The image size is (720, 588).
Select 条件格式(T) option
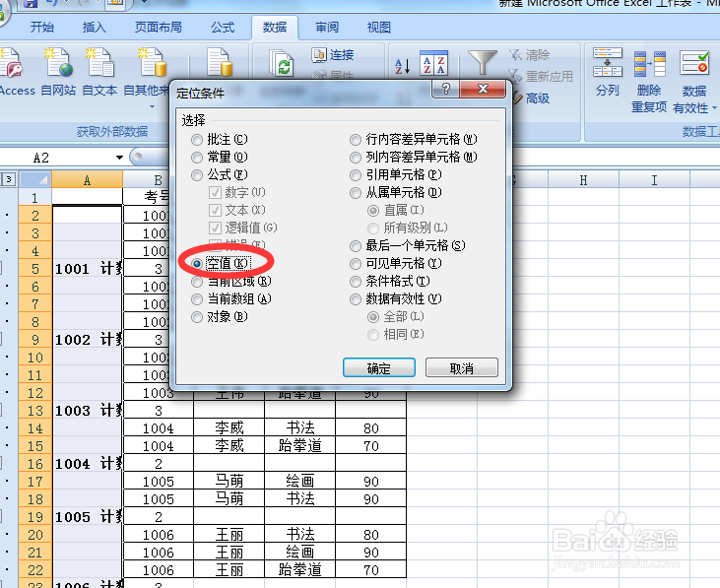point(390,282)
